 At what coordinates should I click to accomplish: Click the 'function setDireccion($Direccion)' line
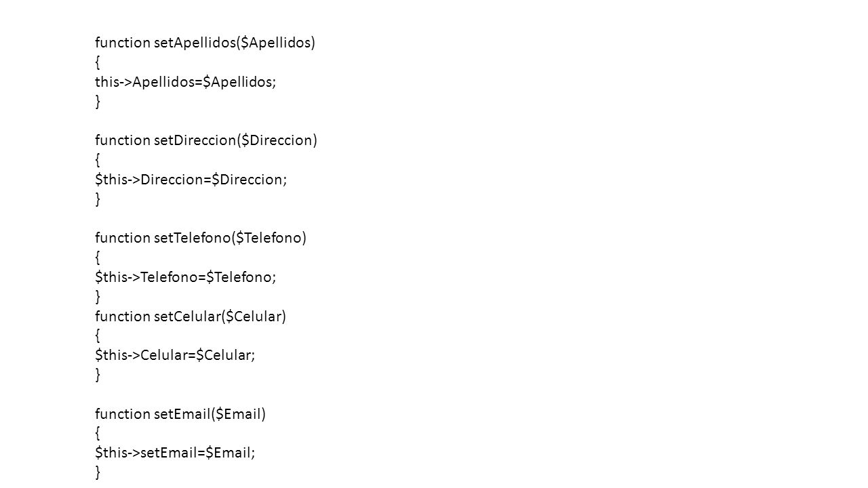click(x=206, y=140)
